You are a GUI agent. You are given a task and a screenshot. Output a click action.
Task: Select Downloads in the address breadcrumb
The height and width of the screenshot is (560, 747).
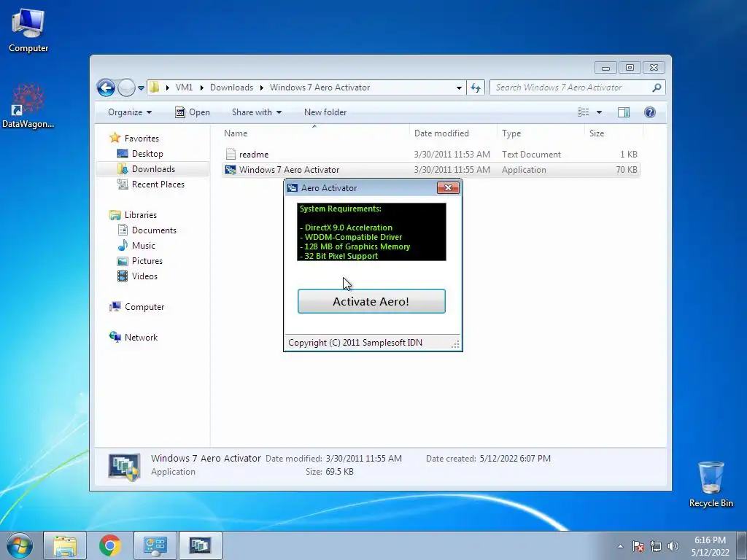point(231,87)
